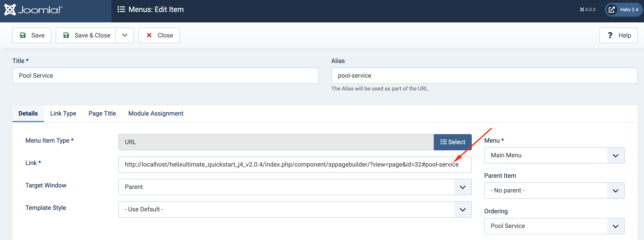The height and width of the screenshot is (240, 644).
Task: Open the Target Window dropdown
Action: [x=462, y=187]
